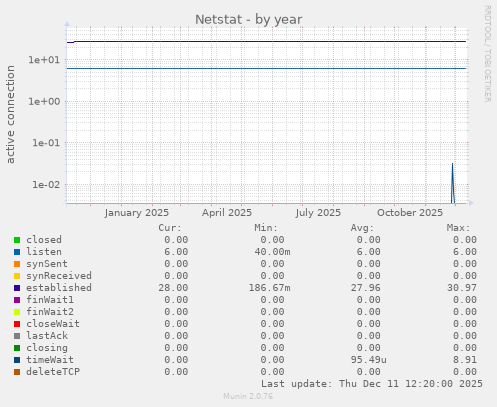This screenshot has width=497, height=407.
Task: Click the 'Min:' column header
Action: [266, 228]
